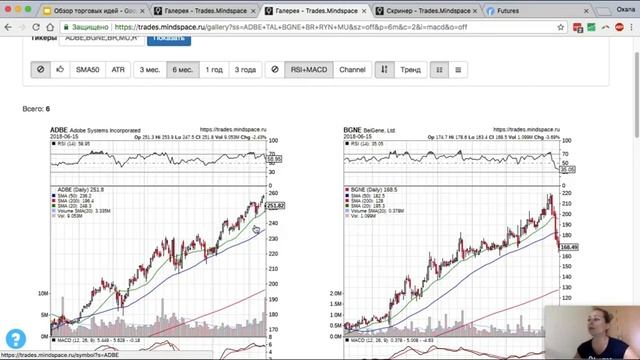Sort charts by SMA50
The width and height of the screenshot is (640, 360).
87,70
